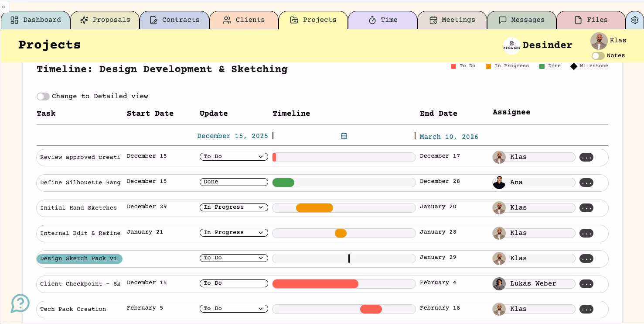Go to the Meetings tab
Image resolution: width=644 pixels, height=324 pixels.
(452, 20)
